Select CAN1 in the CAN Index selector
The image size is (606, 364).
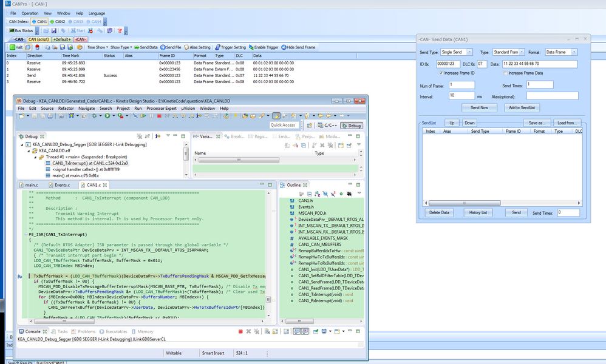coord(39,22)
